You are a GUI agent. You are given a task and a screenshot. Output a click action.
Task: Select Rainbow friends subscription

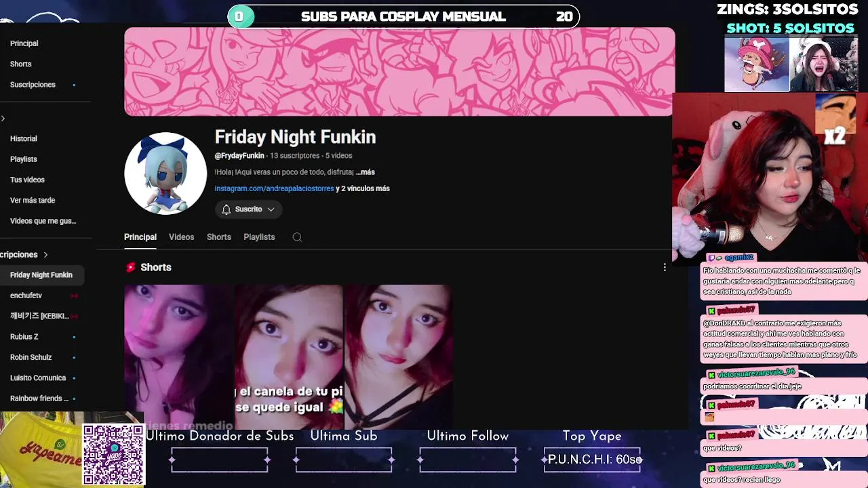tap(39, 399)
